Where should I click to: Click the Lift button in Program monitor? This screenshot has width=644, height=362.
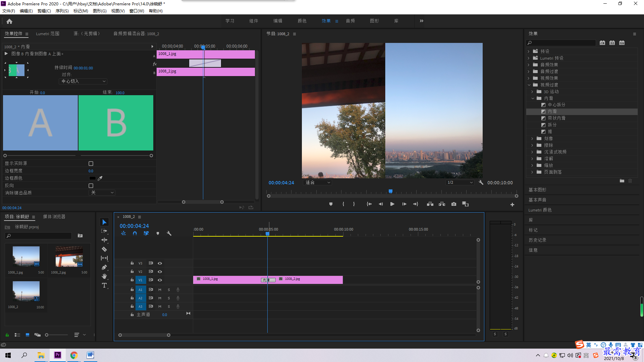pyautogui.click(x=430, y=204)
